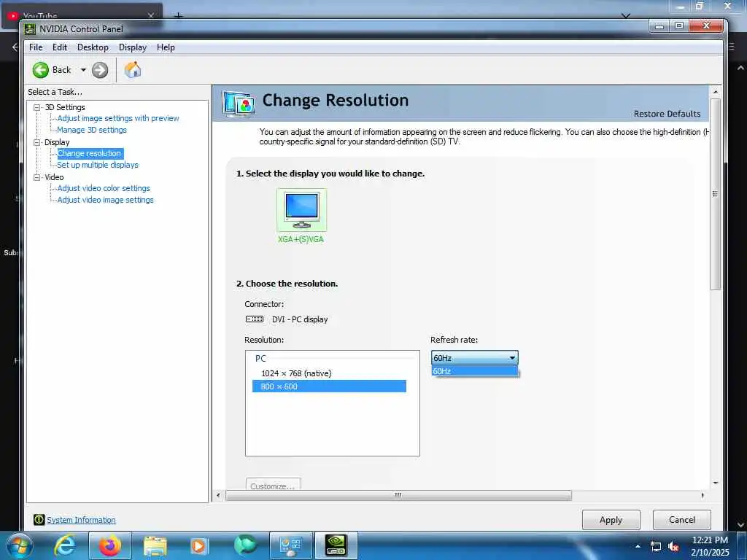
Task: Click the Change Resolution header icon
Action: point(239,104)
